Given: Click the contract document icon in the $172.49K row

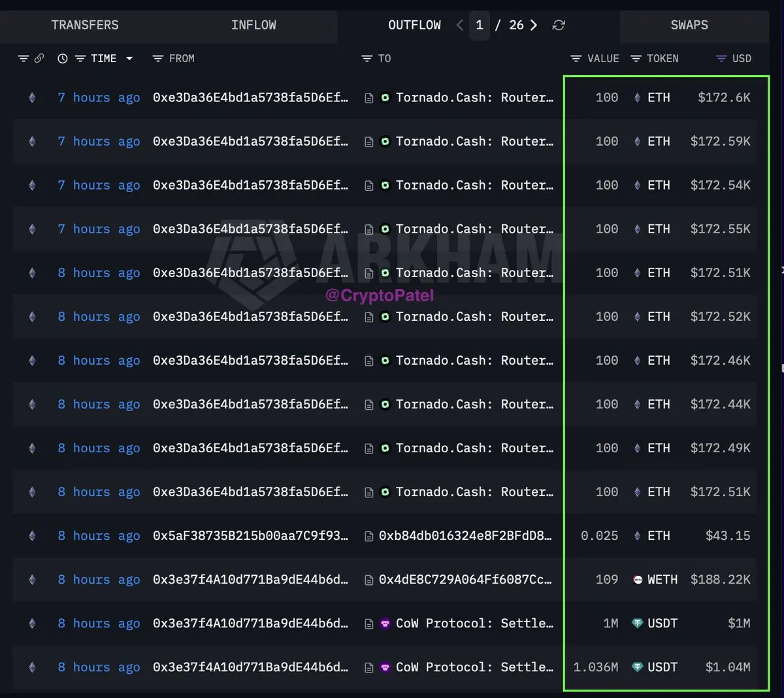Looking at the screenshot, I should pyautogui.click(x=369, y=448).
